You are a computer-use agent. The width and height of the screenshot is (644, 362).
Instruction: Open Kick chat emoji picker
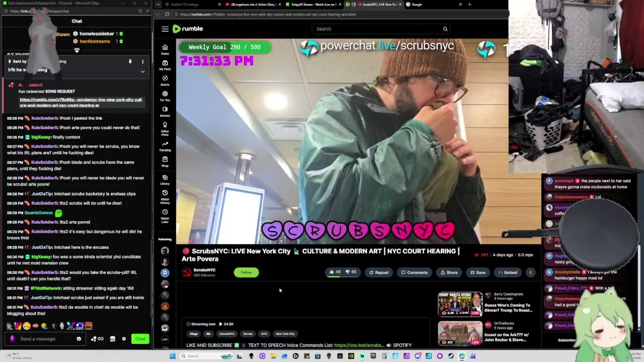click(x=78, y=339)
